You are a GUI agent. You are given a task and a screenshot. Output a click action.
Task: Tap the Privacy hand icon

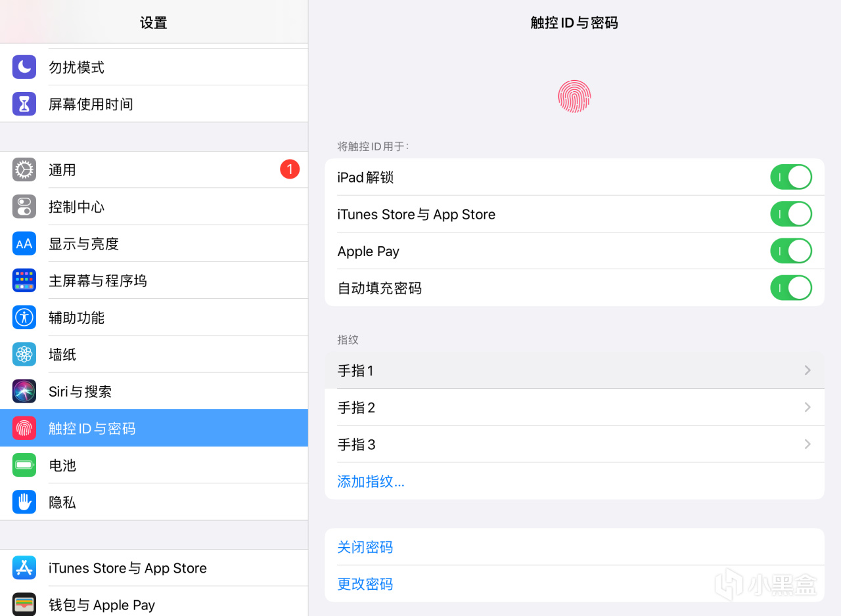24,502
